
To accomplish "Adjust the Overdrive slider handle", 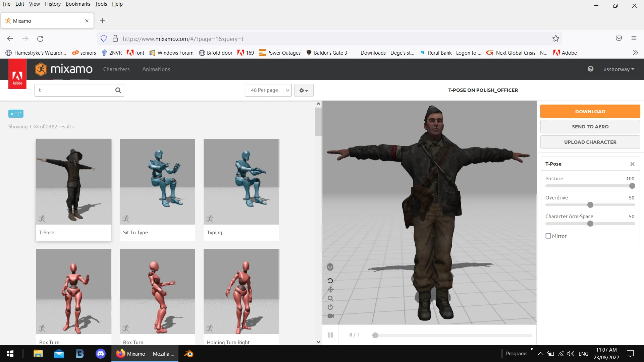I will coord(590,205).
